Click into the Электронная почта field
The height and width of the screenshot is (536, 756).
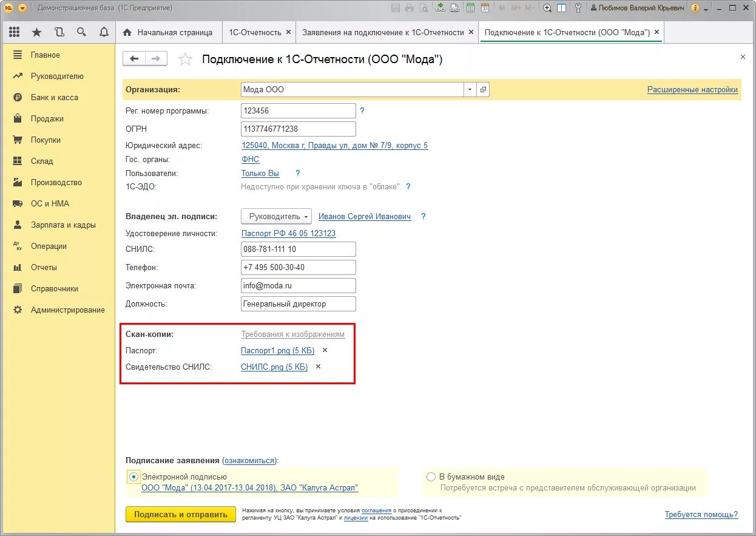[x=299, y=285]
